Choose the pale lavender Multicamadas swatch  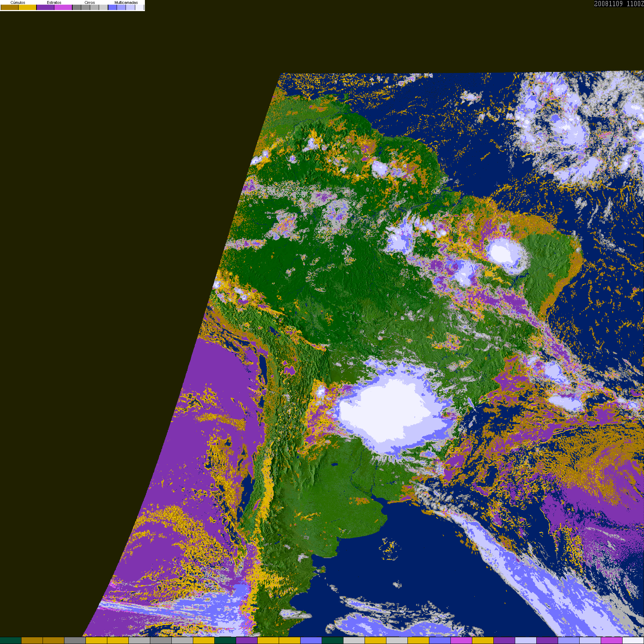tap(130, 7)
